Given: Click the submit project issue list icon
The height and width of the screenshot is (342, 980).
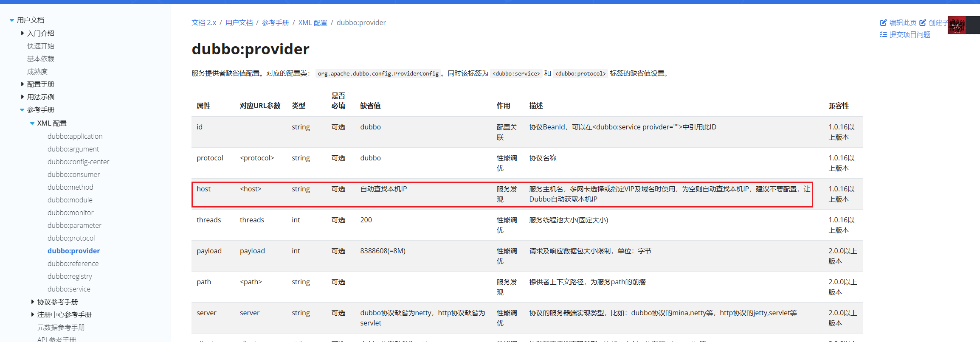Looking at the screenshot, I should pos(883,34).
